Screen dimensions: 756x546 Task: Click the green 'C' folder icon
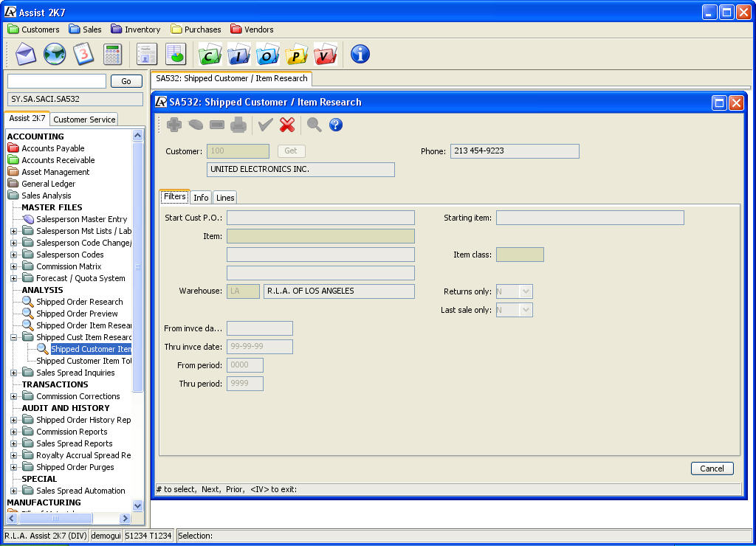pyautogui.click(x=210, y=55)
